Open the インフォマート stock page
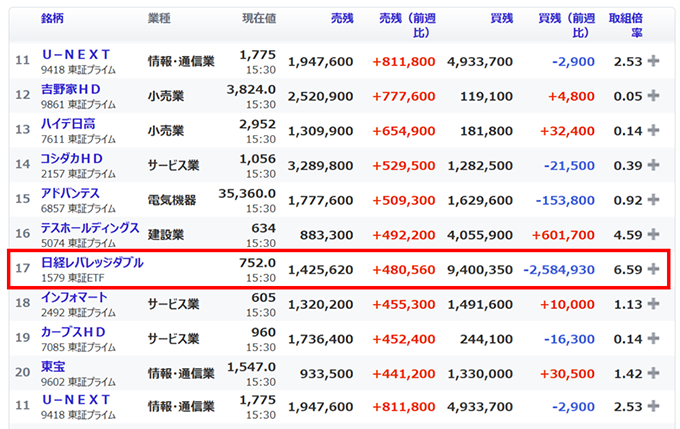This screenshot has width=680, height=429. click(74, 298)
